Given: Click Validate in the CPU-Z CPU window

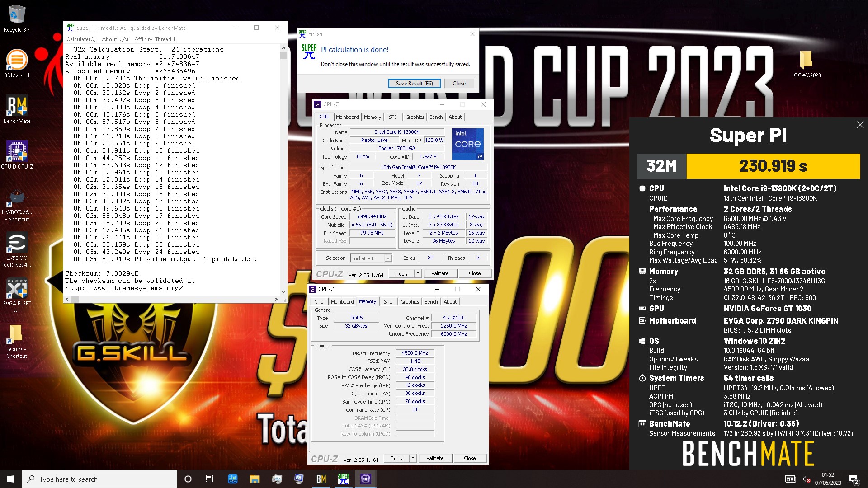Looking at the screenshot, I should pos(440,273).
